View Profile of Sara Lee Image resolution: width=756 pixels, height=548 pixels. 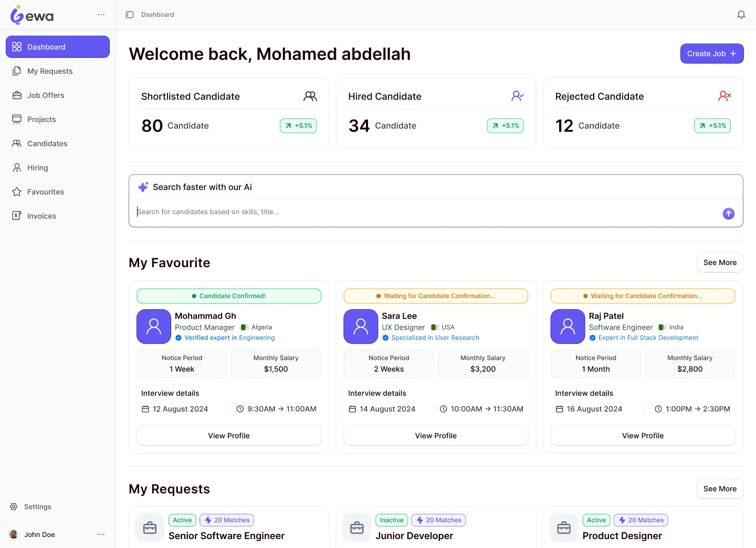click(x=436, y=436)
